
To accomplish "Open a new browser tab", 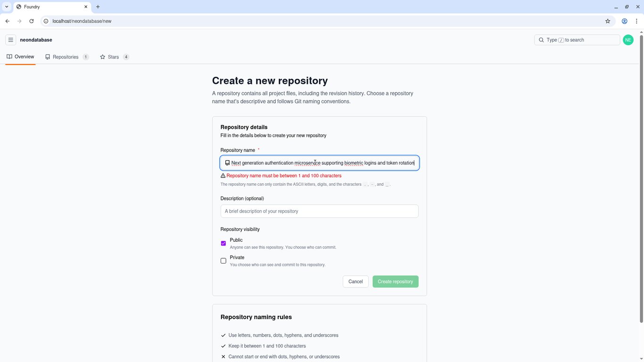I will tap(98, 7).
